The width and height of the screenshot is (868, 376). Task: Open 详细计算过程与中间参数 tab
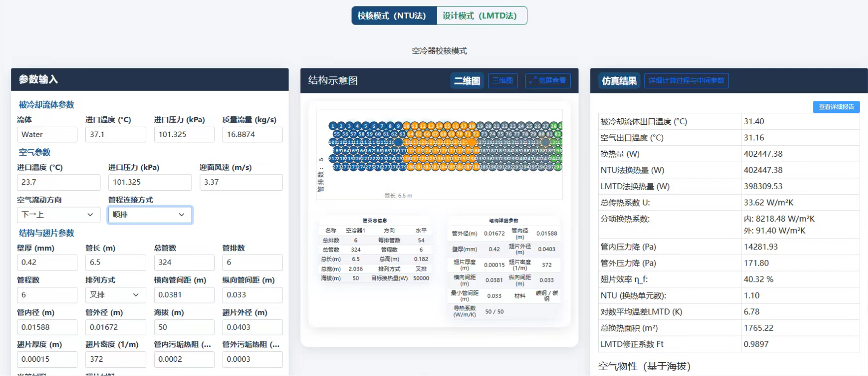point(686,81)
